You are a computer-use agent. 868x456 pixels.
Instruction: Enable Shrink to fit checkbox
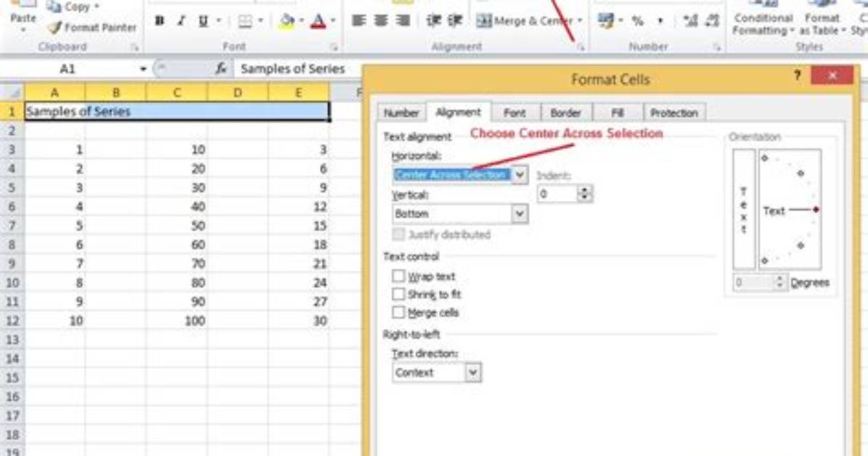[398, 293]
